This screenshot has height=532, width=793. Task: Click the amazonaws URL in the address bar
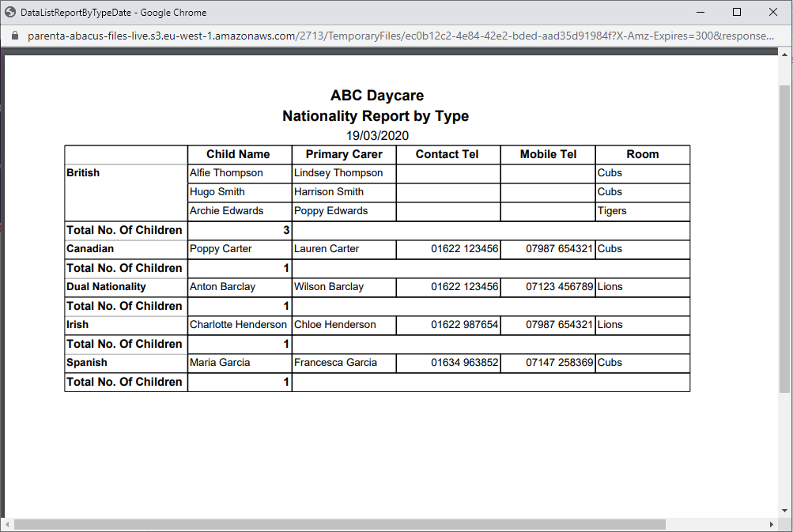point(401,36)
